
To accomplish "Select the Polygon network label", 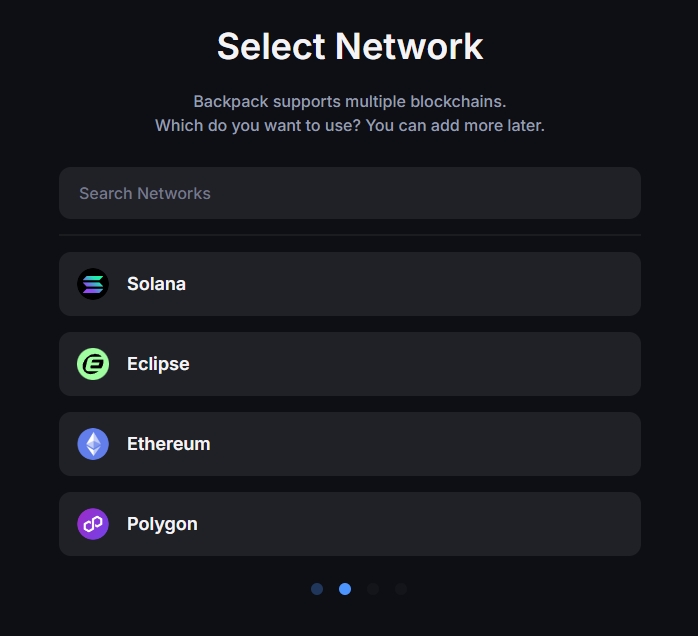I will point(162,524).
